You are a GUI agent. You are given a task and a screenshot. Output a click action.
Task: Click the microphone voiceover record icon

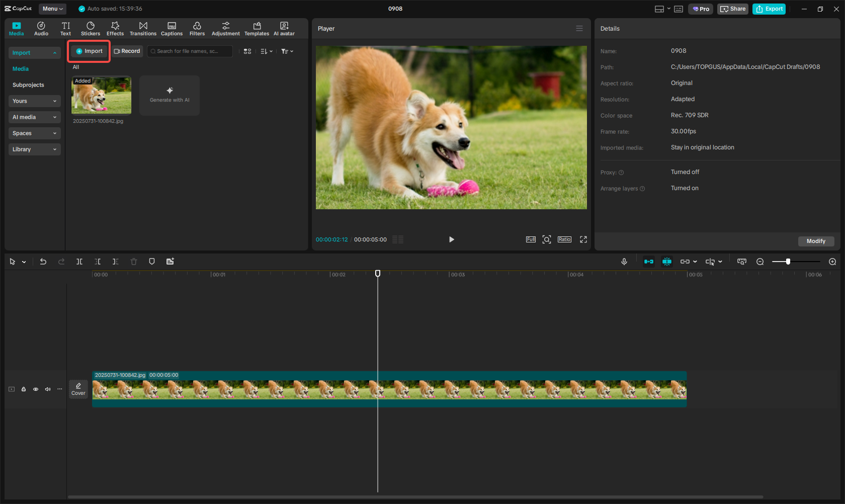(624, 262)
